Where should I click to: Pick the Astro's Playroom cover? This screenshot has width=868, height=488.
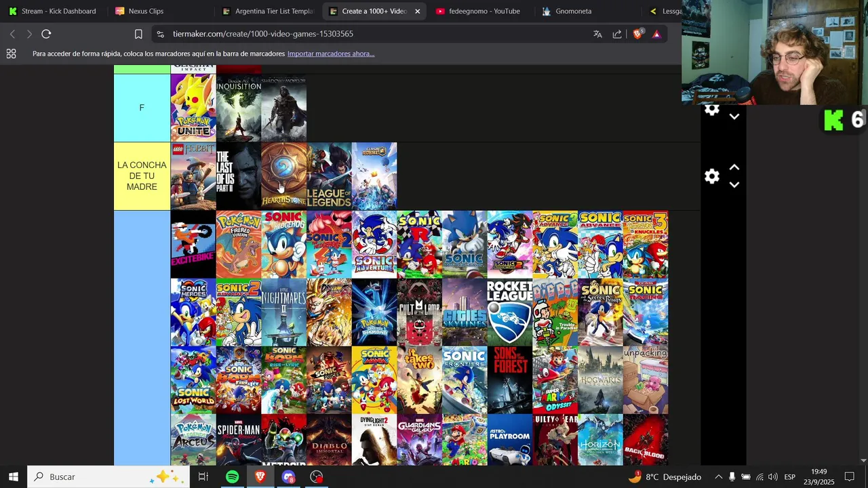click(x=510, y=440)
